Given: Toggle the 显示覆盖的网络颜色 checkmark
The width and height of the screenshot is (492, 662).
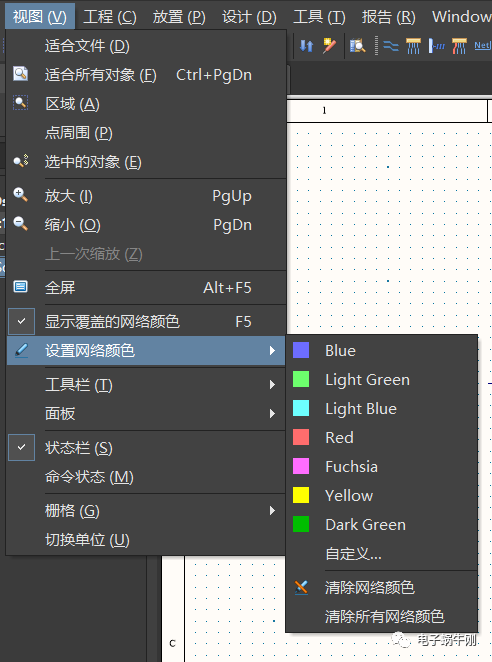Looking at the screenshot, I should 22,321.
